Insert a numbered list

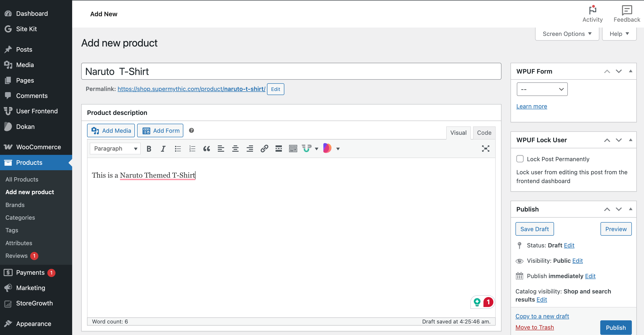tap(192, 149)
